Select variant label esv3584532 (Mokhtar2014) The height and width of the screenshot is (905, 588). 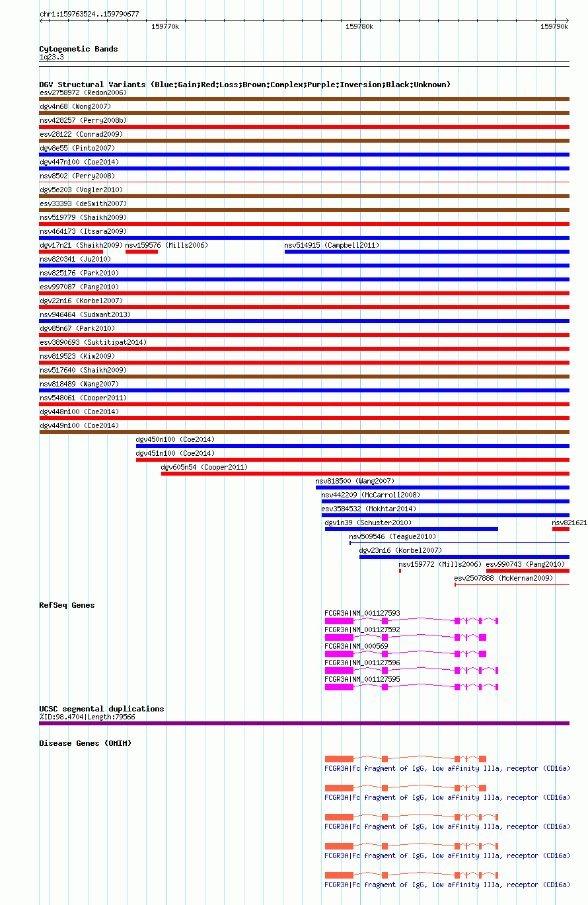[x=369, y=509]
